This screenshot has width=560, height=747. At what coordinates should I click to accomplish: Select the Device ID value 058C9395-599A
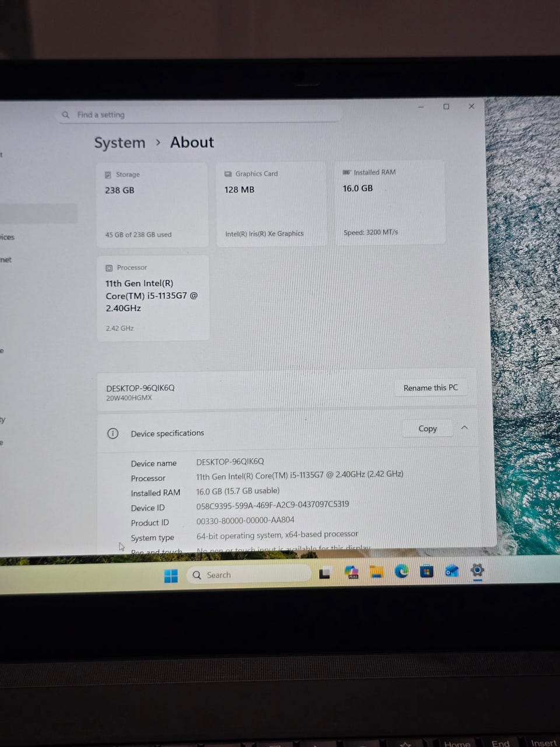pos(272,504)
